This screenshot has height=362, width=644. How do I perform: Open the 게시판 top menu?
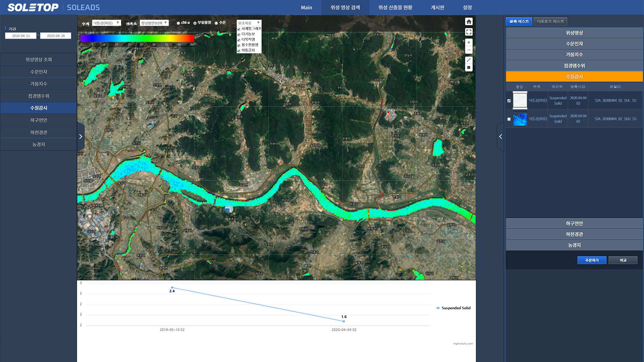(437, 7)
